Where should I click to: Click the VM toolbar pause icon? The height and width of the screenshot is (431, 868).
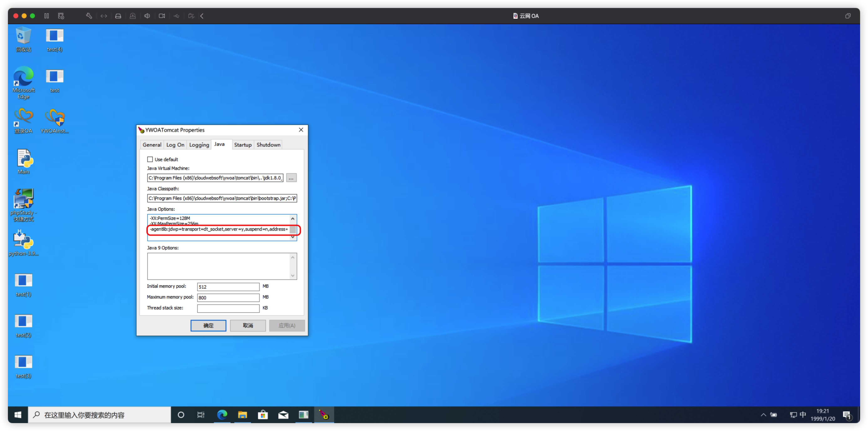[x=47, y=16]
